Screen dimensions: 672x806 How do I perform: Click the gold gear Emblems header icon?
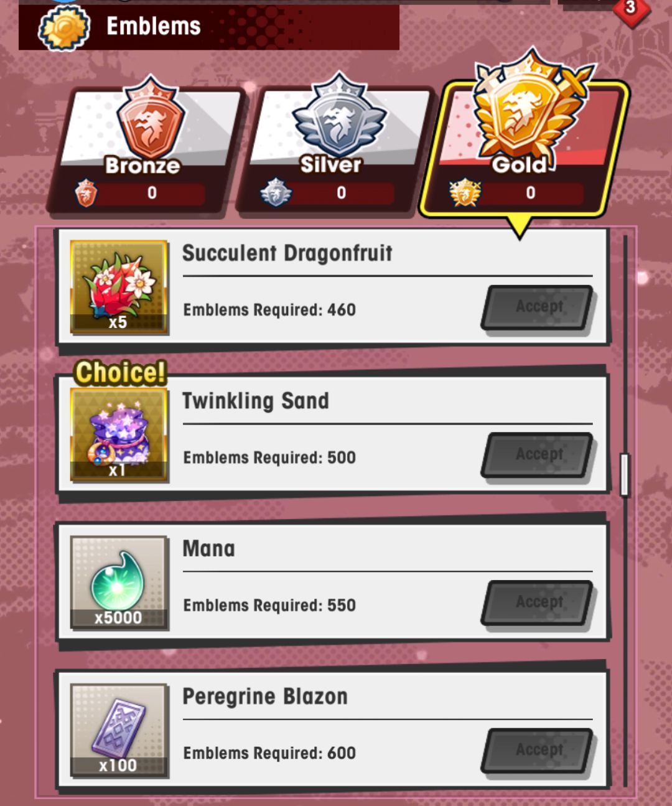click(64, 27)
